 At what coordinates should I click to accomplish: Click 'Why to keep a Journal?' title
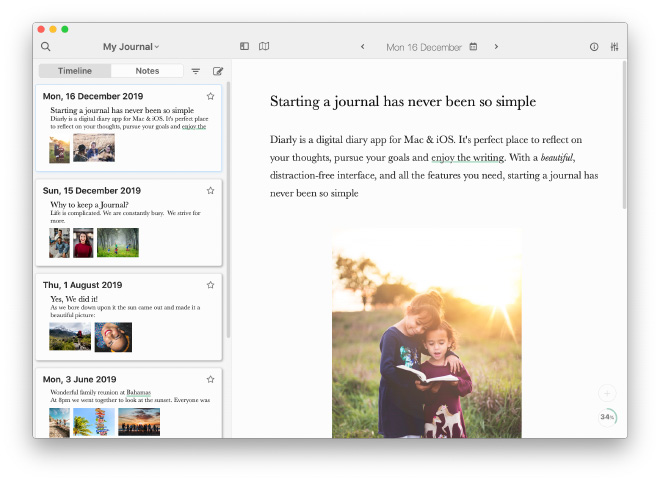tap(89, 205)
